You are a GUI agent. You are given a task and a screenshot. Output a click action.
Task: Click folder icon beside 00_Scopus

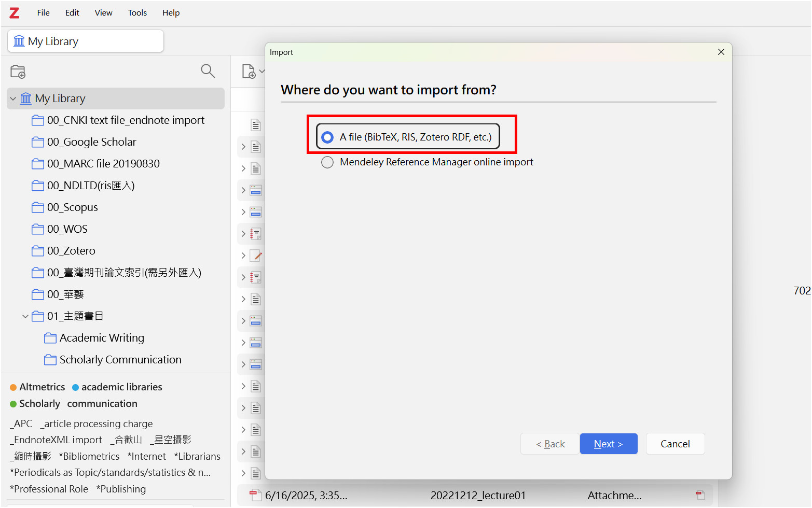[38, 207]
